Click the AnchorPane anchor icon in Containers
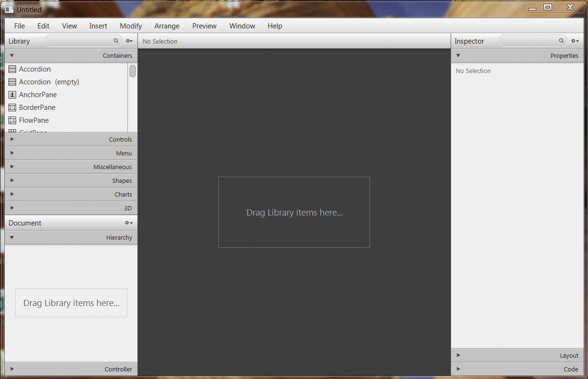588x379 pixels. pos(12,94)
